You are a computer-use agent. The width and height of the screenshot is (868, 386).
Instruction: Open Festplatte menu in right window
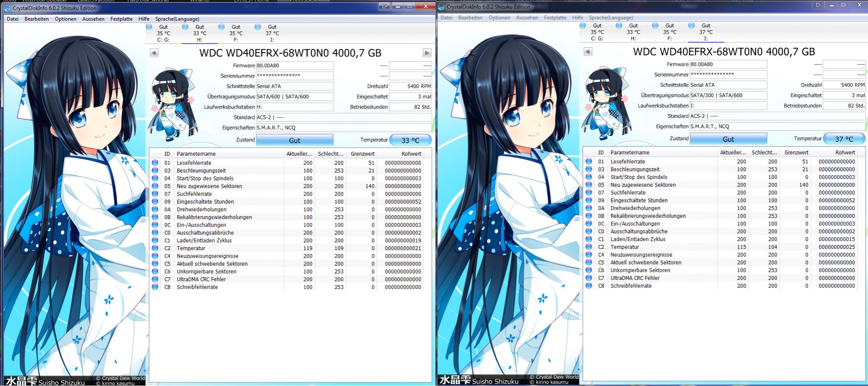point(555,18)
